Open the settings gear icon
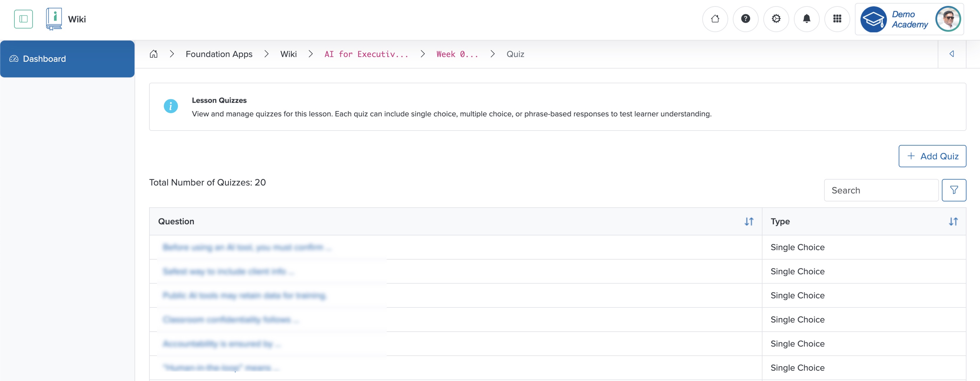Viewport: 980px width, 381px height. pos(776,19)
